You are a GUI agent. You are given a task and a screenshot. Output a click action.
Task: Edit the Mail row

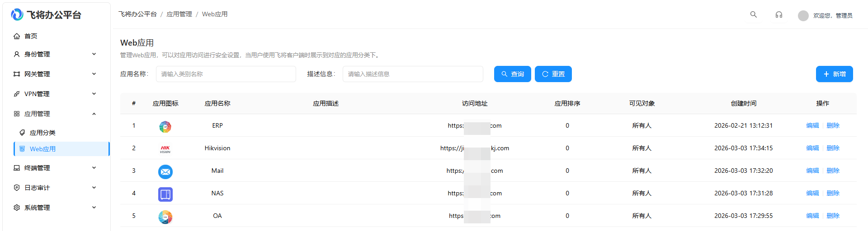tap(812, 171)
